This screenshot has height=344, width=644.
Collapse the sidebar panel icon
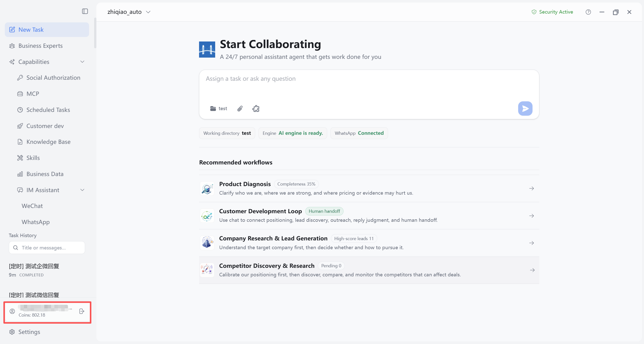(x=85, y=11)
